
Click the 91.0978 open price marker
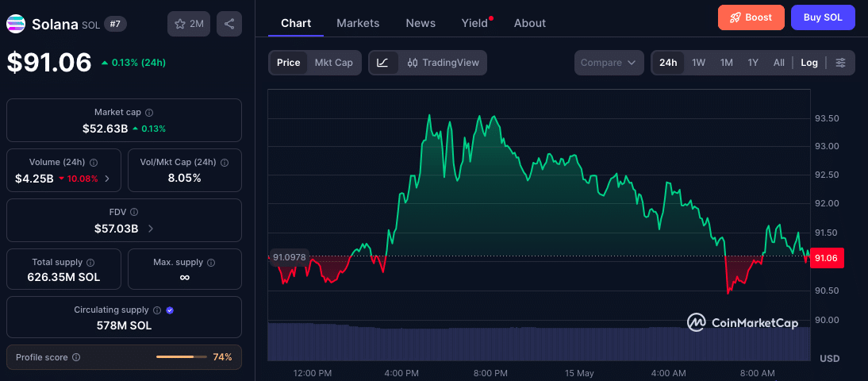[x=289, y=257]
